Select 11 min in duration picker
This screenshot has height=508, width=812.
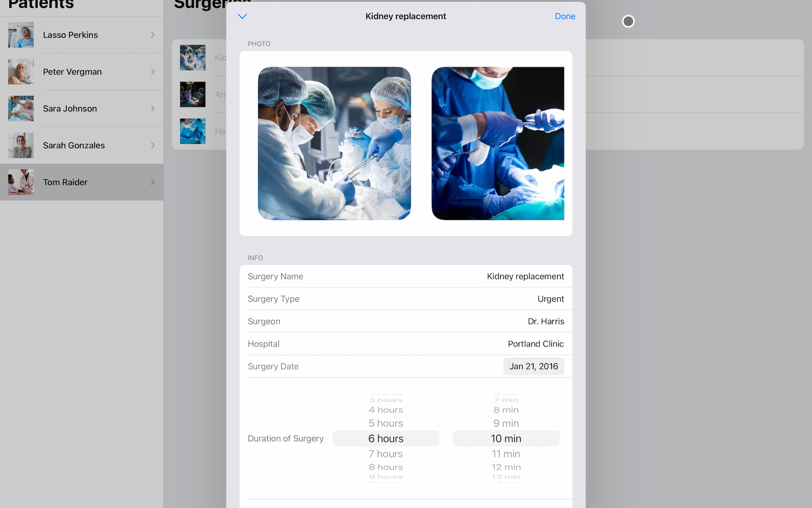pos(506,454)
